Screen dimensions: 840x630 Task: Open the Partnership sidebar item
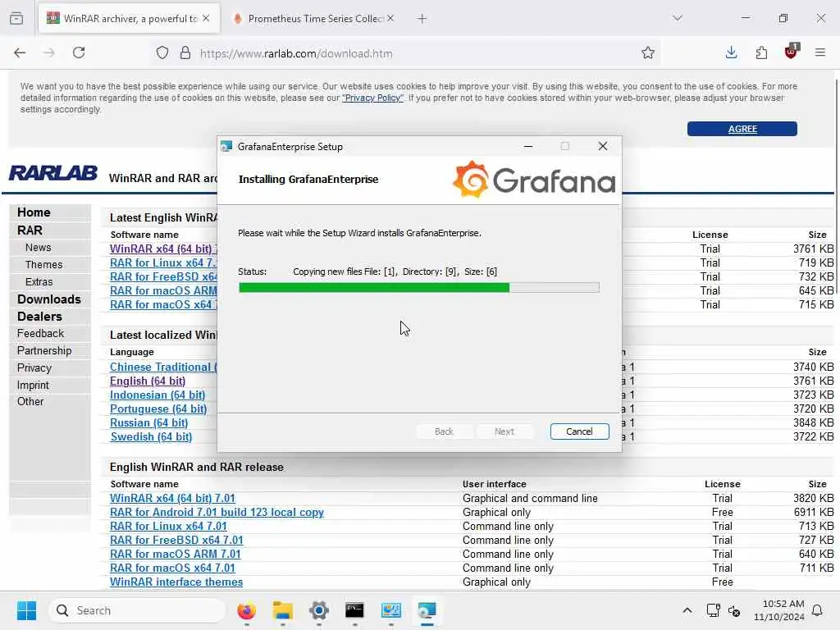[44, 350]
